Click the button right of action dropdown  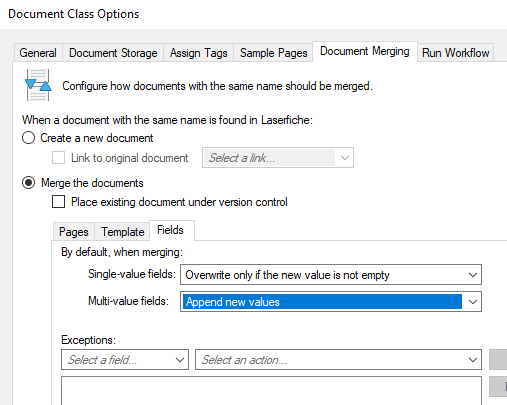coord(498,359)
